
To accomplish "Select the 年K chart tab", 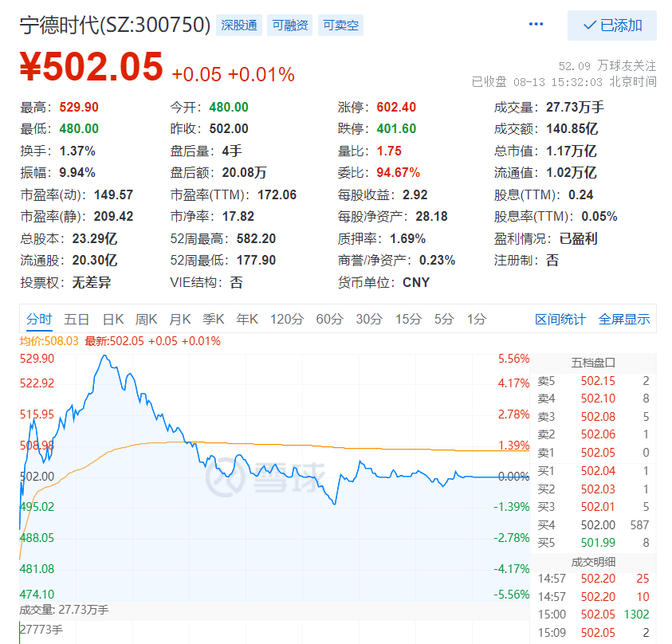I will tap(246, 320).
